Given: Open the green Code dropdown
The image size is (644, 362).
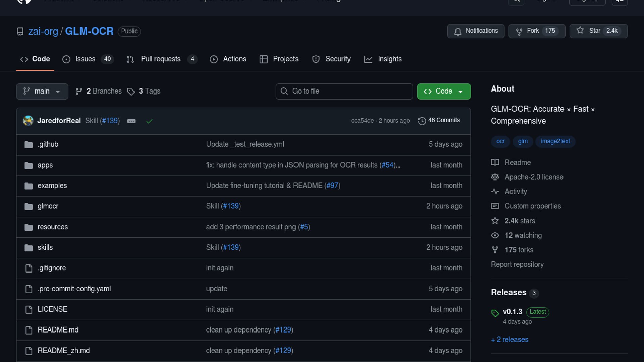Looking at the screenshot, I should click(443, 91).
